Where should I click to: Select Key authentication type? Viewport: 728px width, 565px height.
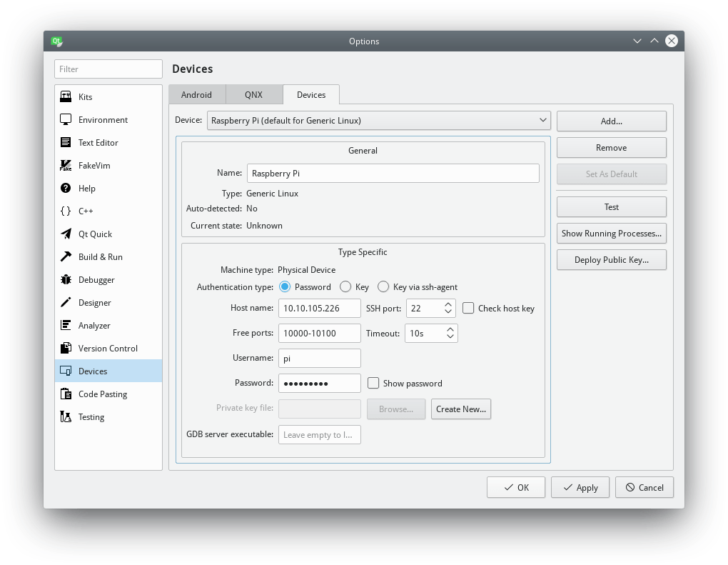[x=345, y=286]
